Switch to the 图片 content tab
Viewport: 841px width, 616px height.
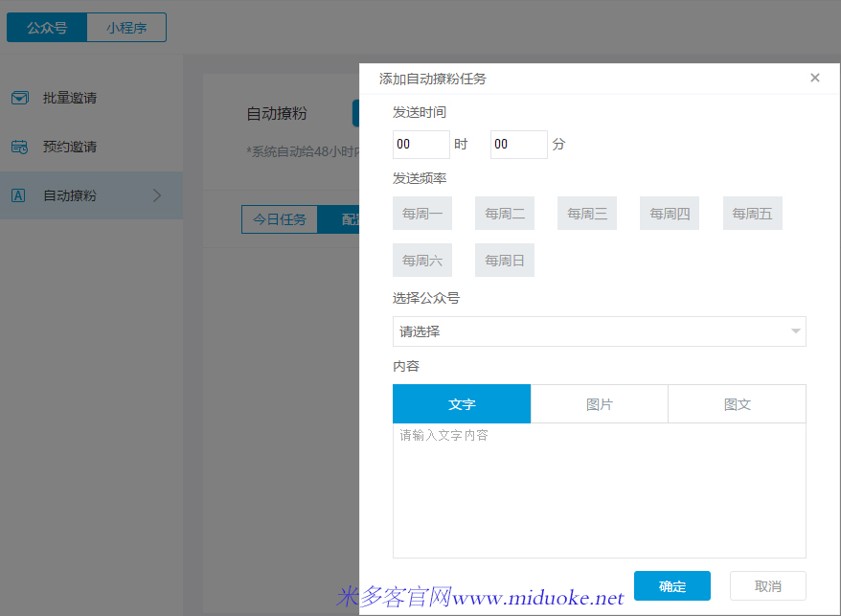coord(600,404)
